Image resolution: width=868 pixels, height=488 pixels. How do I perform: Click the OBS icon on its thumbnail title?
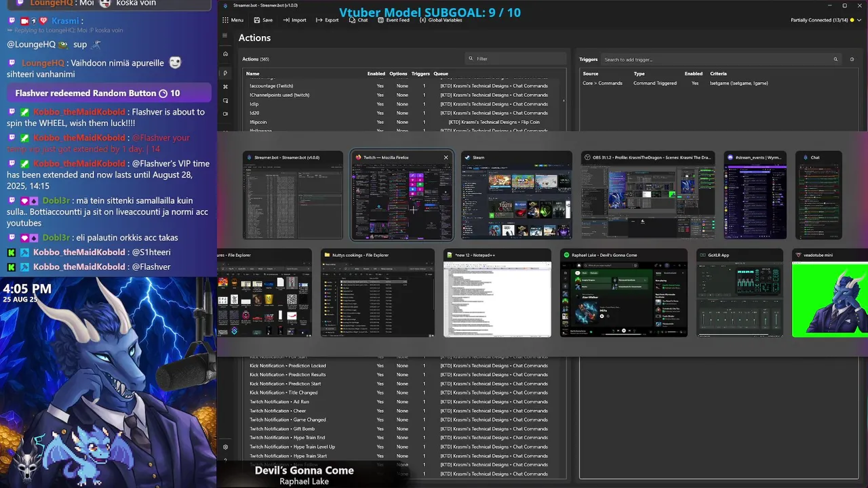pos(587,157)
